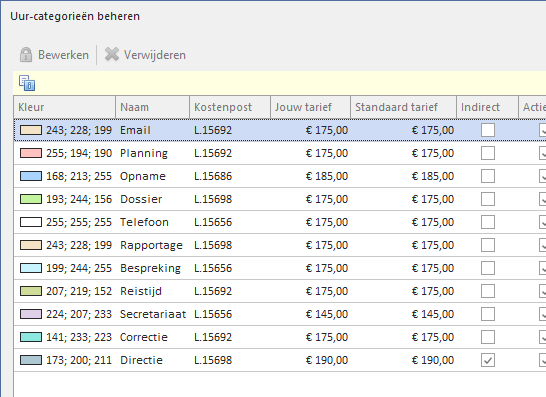This screenshot has height=397, width=546.
Task: Click Kostenpost L.15686 in the Opname row
Action: click(x=213, y=176)
